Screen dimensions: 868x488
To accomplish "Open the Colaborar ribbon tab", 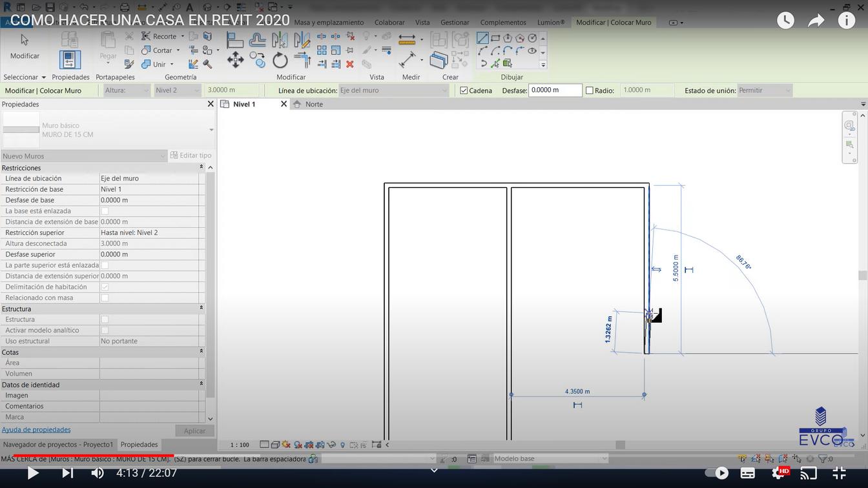I will [389, 22].
